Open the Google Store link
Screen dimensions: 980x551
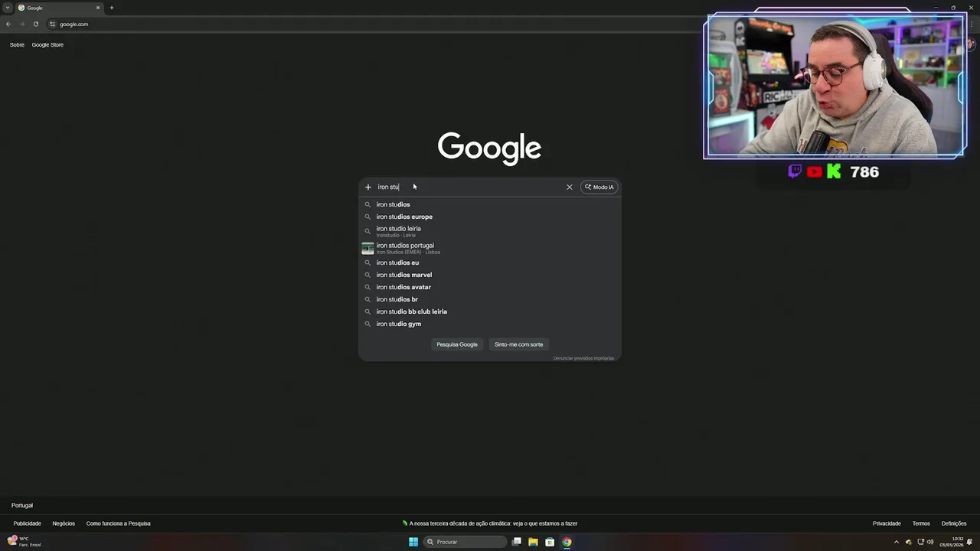click(47, 44)
